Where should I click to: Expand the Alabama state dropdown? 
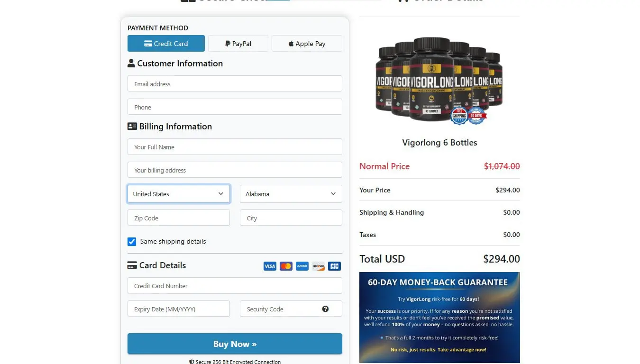[291, 194]
